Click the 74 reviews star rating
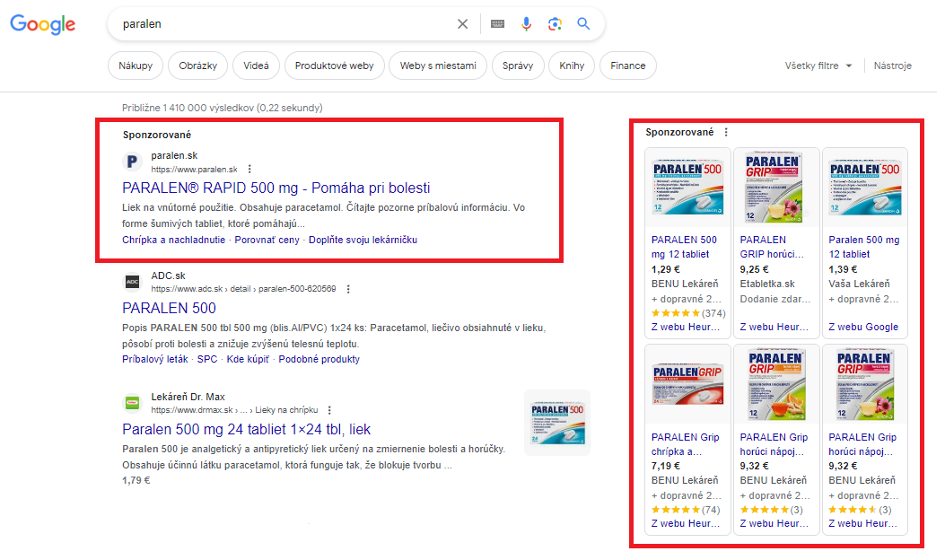 point(686,510)
